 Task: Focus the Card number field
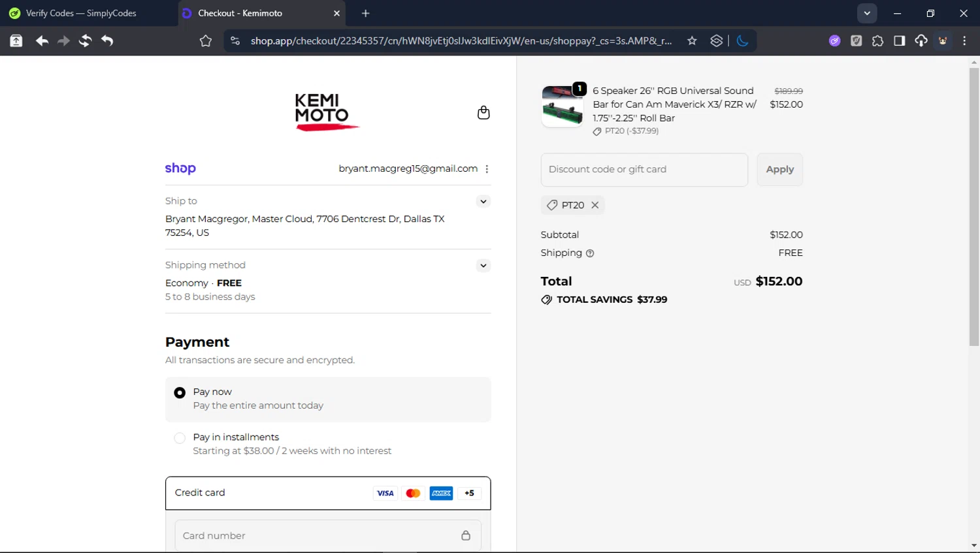(x=328, y=535)
